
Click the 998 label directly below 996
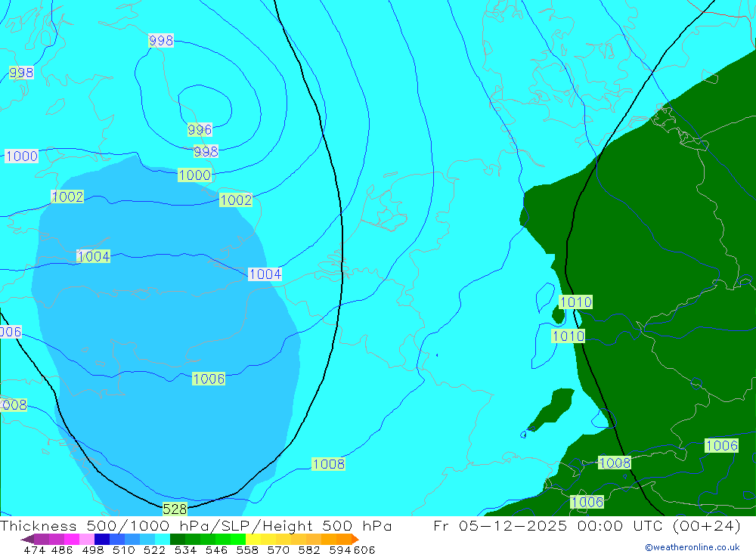pos(206,151)
